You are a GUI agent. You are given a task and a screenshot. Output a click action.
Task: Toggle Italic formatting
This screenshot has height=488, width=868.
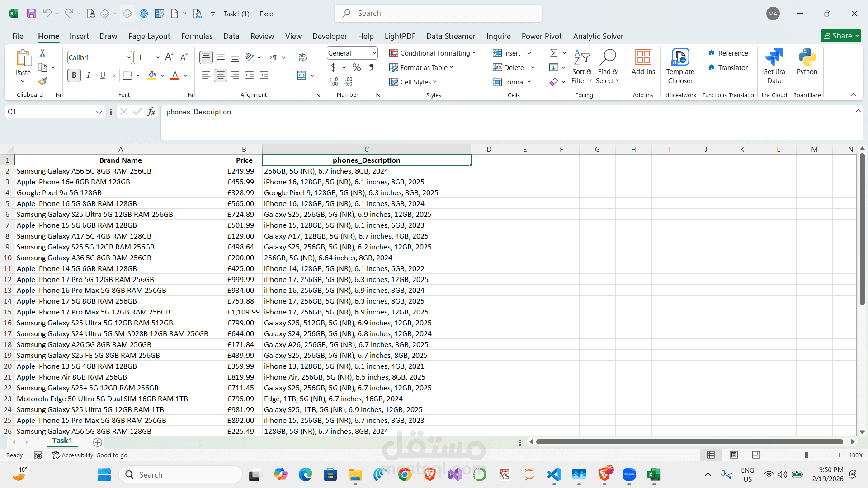tap(89, 75)
